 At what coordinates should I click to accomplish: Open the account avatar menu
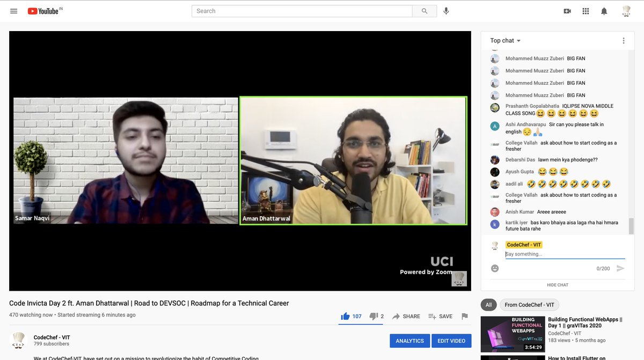[x=626, y=11]
